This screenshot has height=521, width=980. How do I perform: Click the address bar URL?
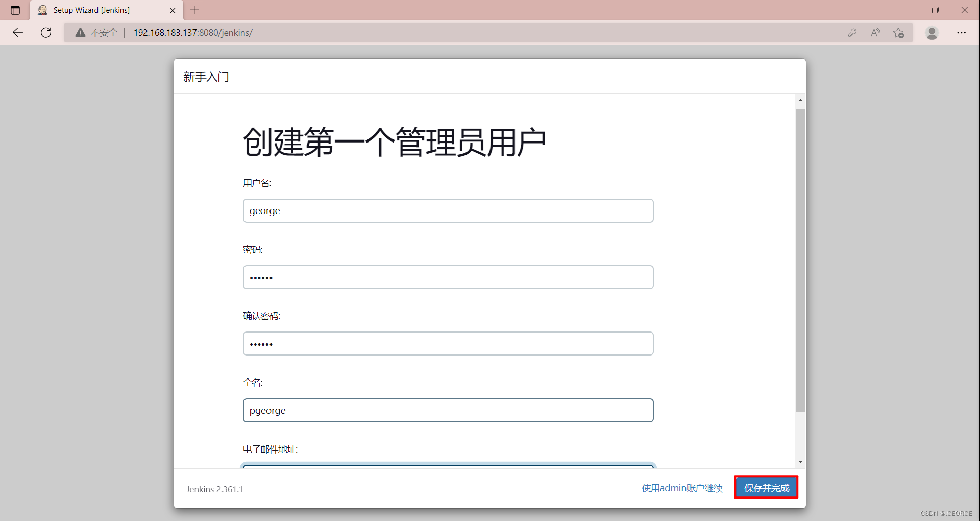coord(193,33)
